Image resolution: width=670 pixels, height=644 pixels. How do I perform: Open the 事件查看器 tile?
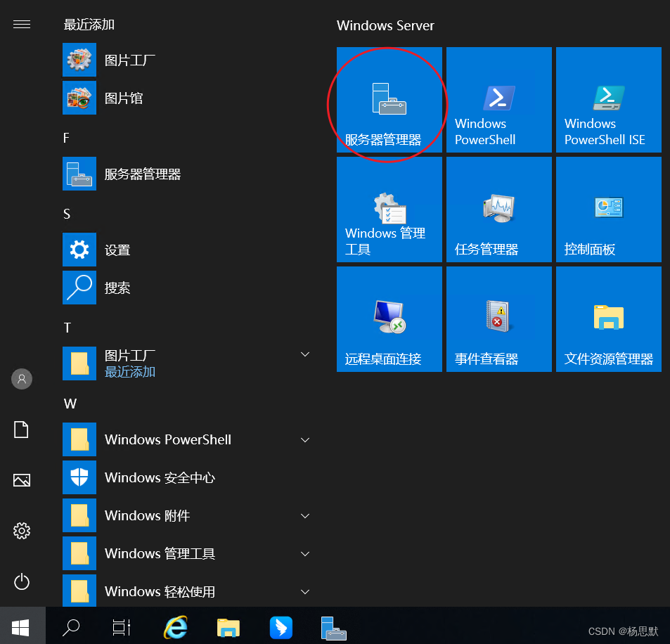pos(499,319)
